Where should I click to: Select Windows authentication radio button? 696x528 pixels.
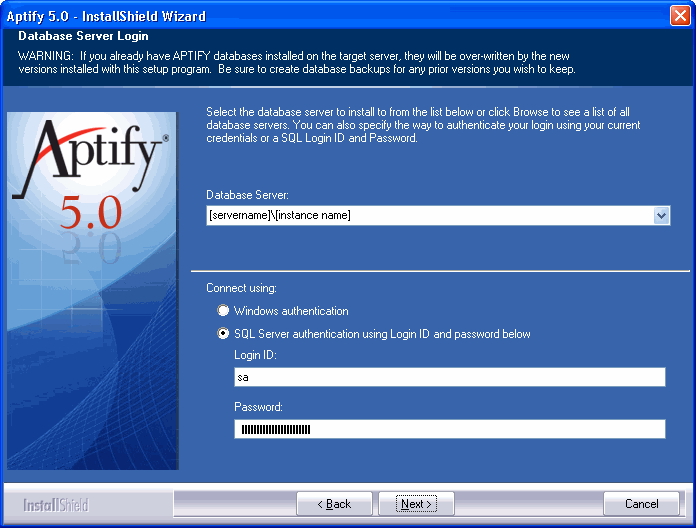pos(223,311)
